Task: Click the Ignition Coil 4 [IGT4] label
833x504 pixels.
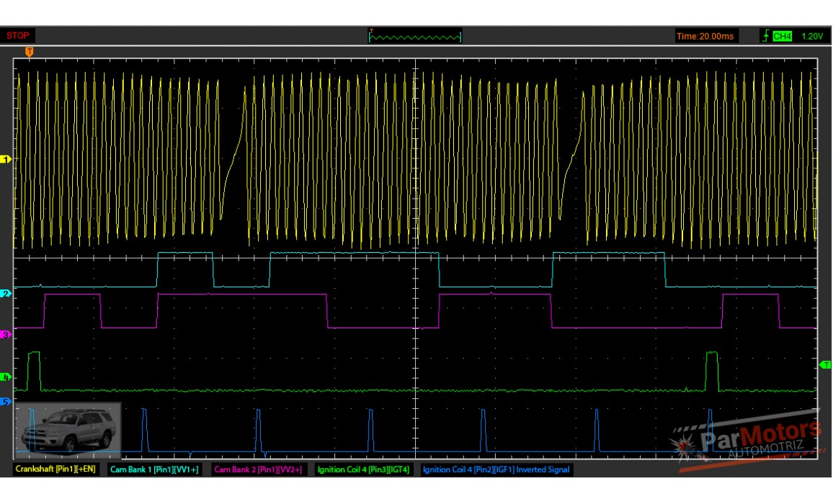Action: 363,469
